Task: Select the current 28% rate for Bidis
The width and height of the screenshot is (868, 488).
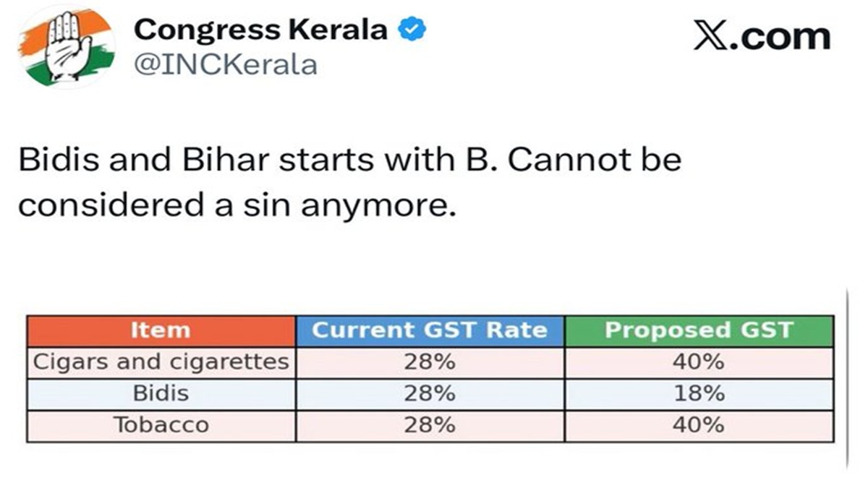Action: (430, 393)
